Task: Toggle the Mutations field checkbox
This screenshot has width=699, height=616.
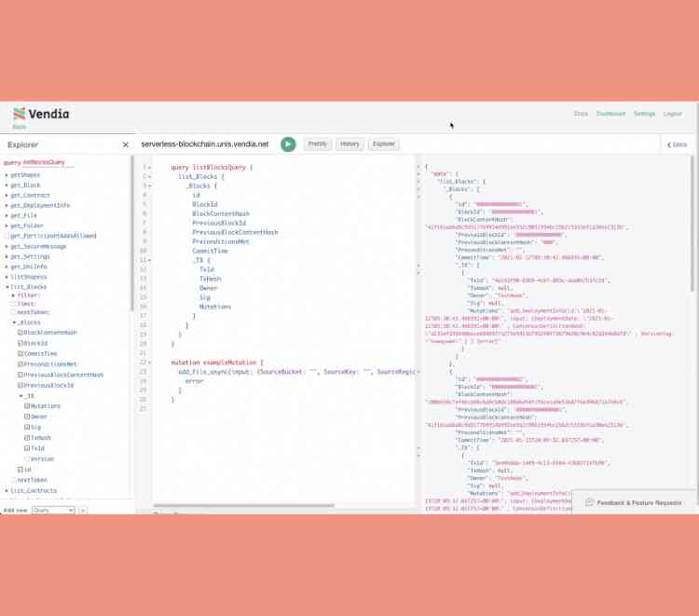Action: pos(27,406)
